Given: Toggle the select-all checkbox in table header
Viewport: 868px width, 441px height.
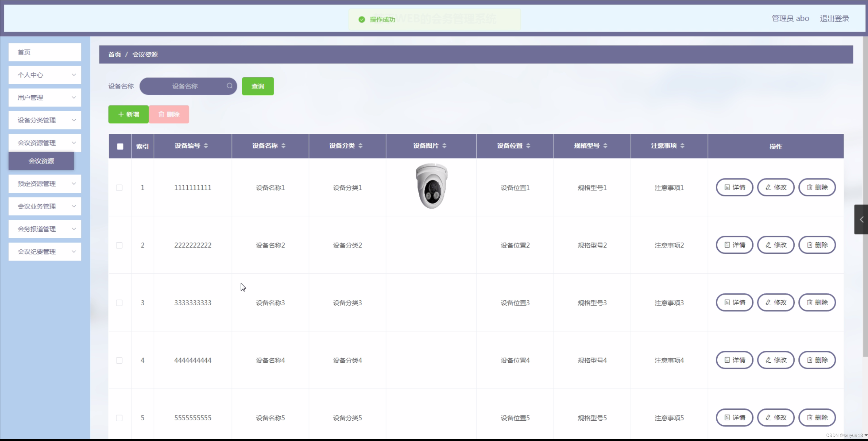Looking at the screenshot, I should pos(119,146).
